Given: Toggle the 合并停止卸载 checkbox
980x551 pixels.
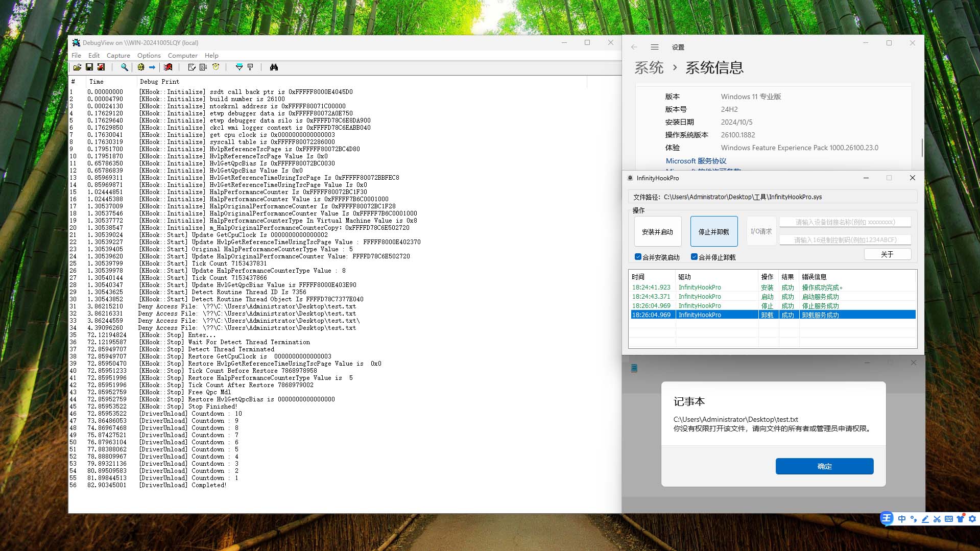Looking at the screenshot, I should 694,257.
